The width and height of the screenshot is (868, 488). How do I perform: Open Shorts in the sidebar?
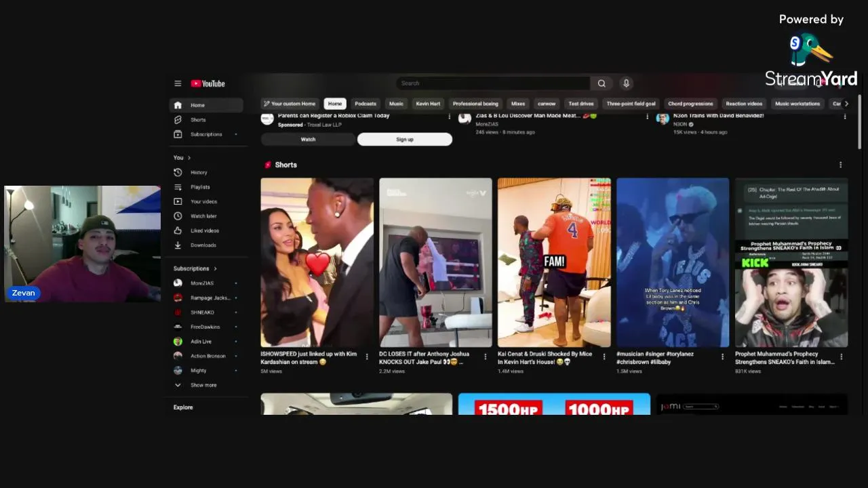click(x=206, y=120)
